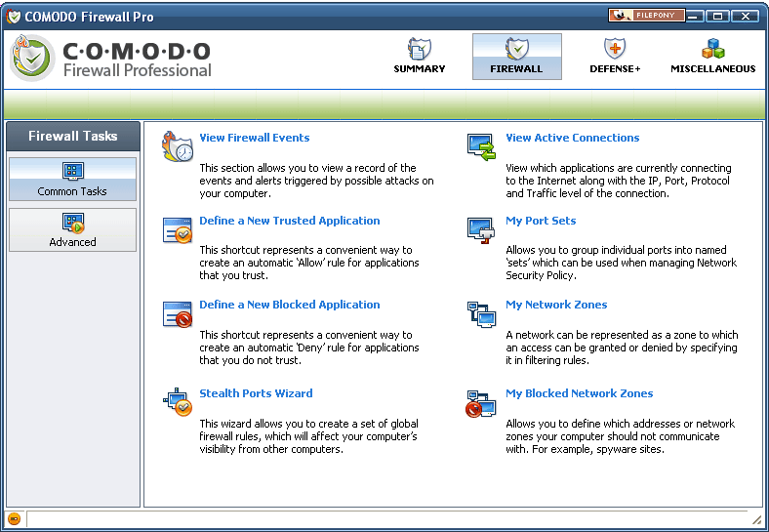Click the View Active Connections icon
This screenshot has height=532, width=769.
pyautogui.click(x=481, y=146)
